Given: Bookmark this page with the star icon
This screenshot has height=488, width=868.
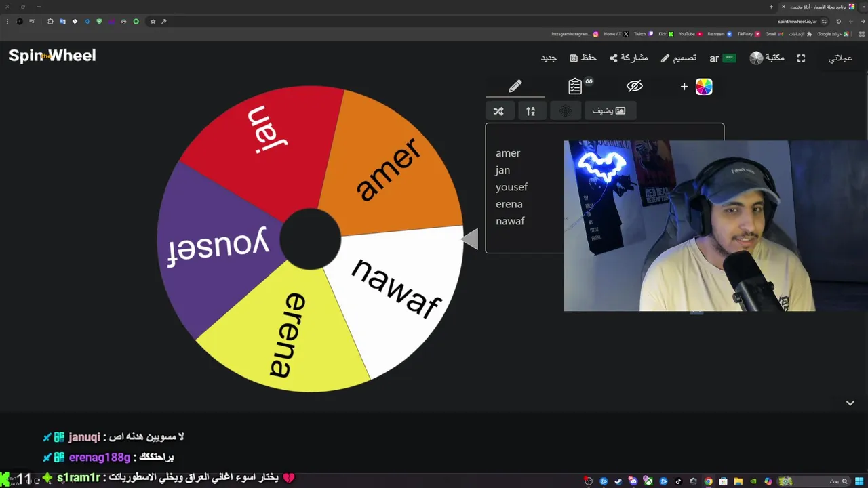Looking at the screenshot, I should click(153, 21).
